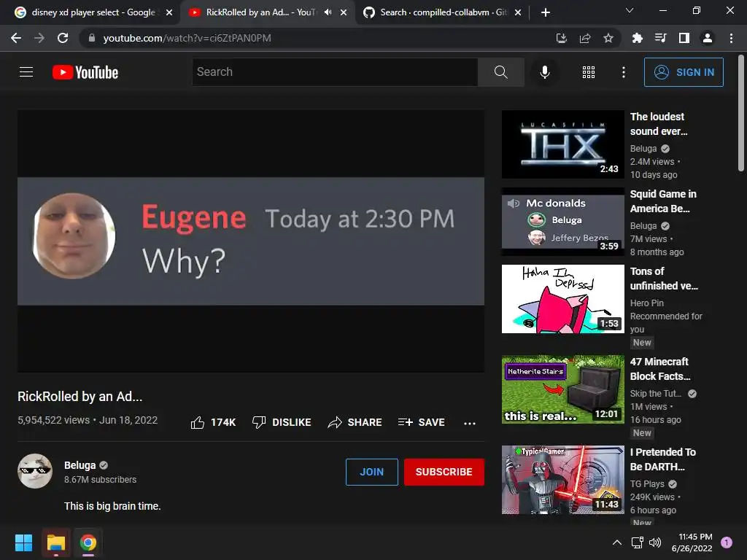Open Beluga channel name link
Viewport: 747px width, 560px height.
[80, 465]
